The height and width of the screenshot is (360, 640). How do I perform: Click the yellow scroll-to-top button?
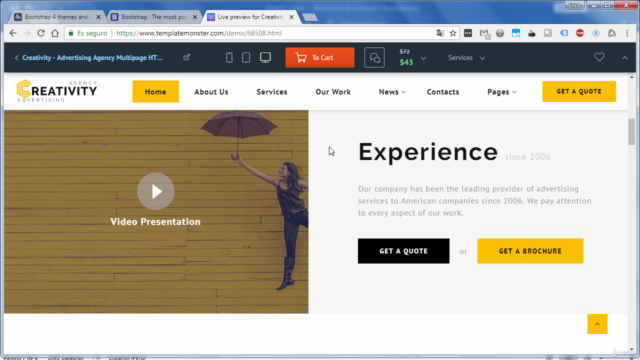point(597,324)
